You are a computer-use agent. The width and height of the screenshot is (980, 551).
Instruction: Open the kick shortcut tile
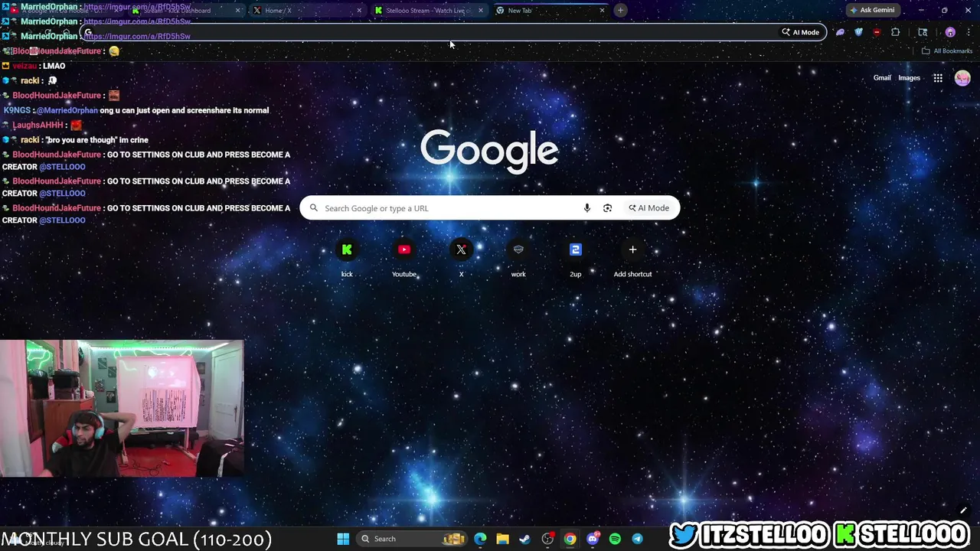(347, 249)
